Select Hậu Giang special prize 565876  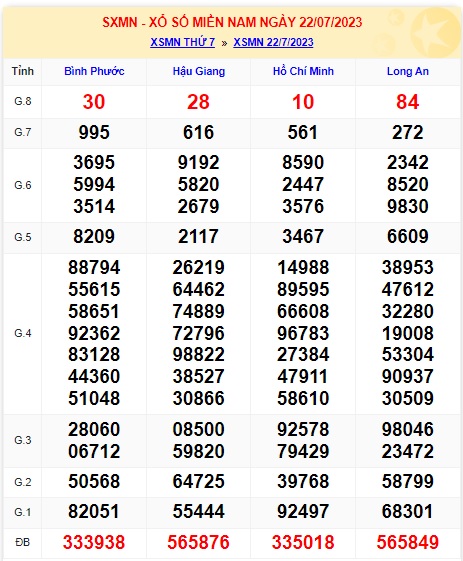point(198,542)
